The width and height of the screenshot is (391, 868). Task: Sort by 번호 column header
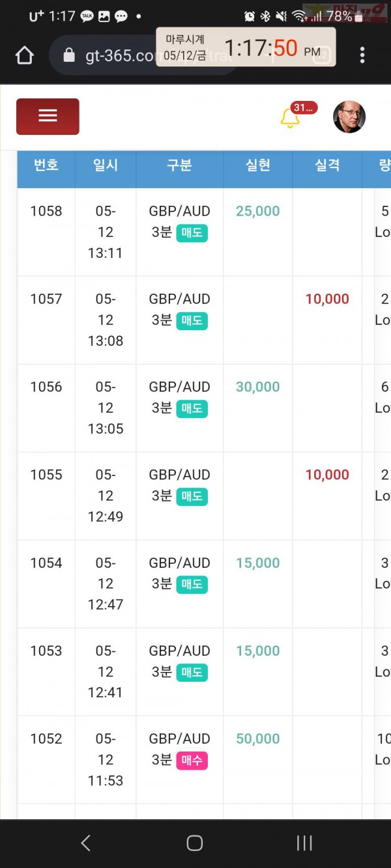point(46,165)
